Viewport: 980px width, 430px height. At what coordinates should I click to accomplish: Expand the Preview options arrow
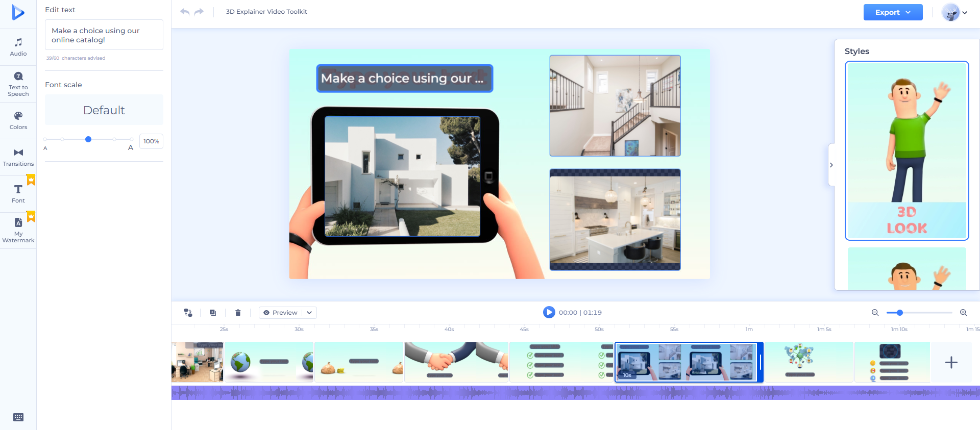point(309,313)
